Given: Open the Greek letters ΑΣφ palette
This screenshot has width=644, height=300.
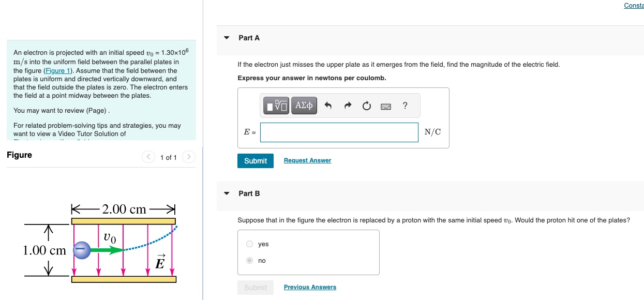Looking at the screenshot, I should [304, 106].
